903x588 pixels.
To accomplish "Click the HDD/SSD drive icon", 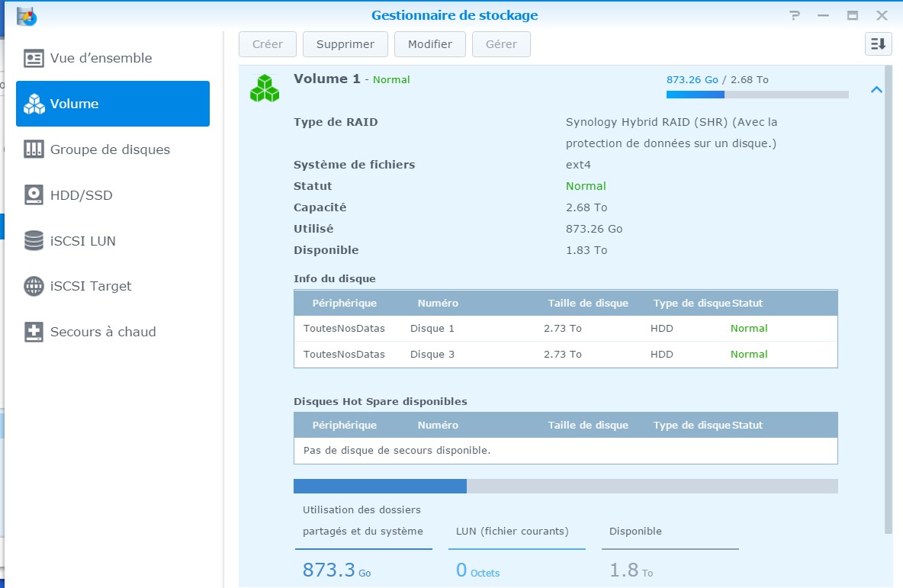I will pos(34,195).
